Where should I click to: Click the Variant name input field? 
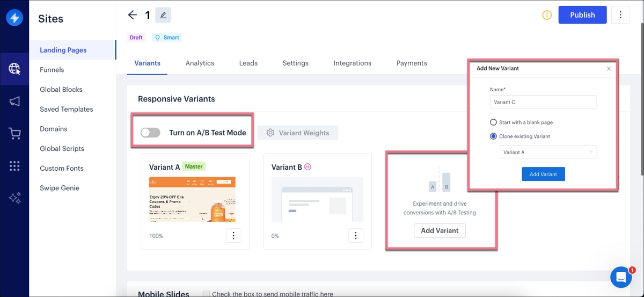pyautogui.click(x=543, y=102)
